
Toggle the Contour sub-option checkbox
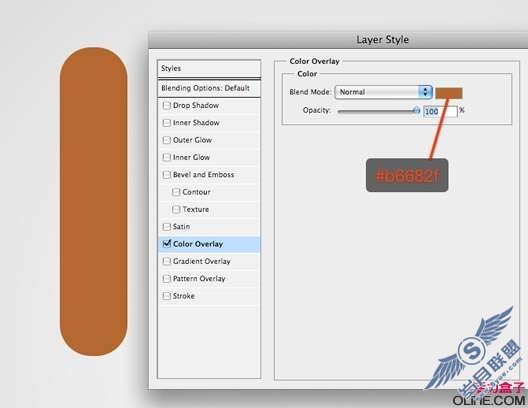click(x=176, y=192)
